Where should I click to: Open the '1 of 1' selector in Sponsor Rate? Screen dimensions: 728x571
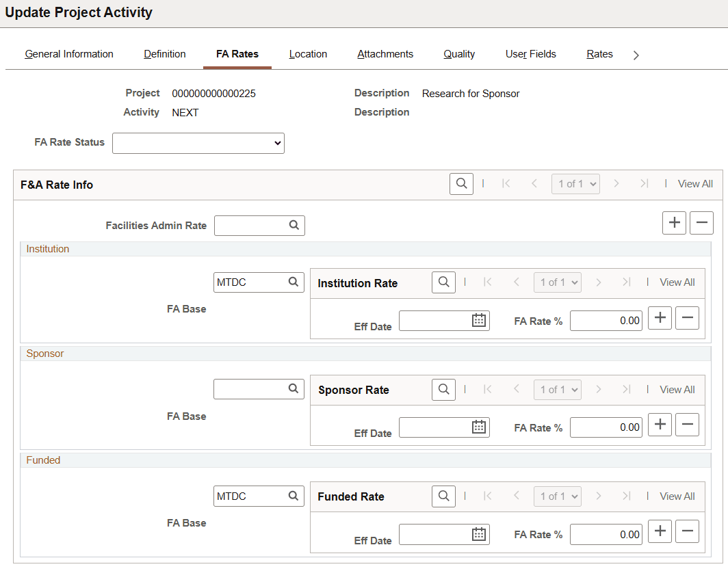coord(557,389)
